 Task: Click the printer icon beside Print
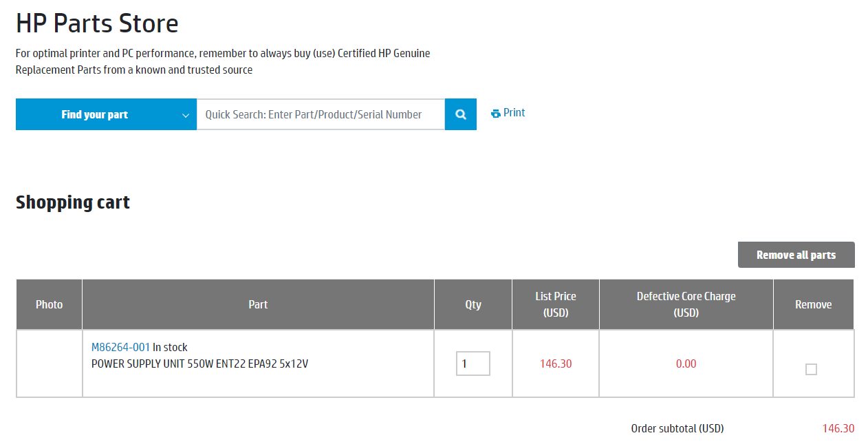pos(495,114)
